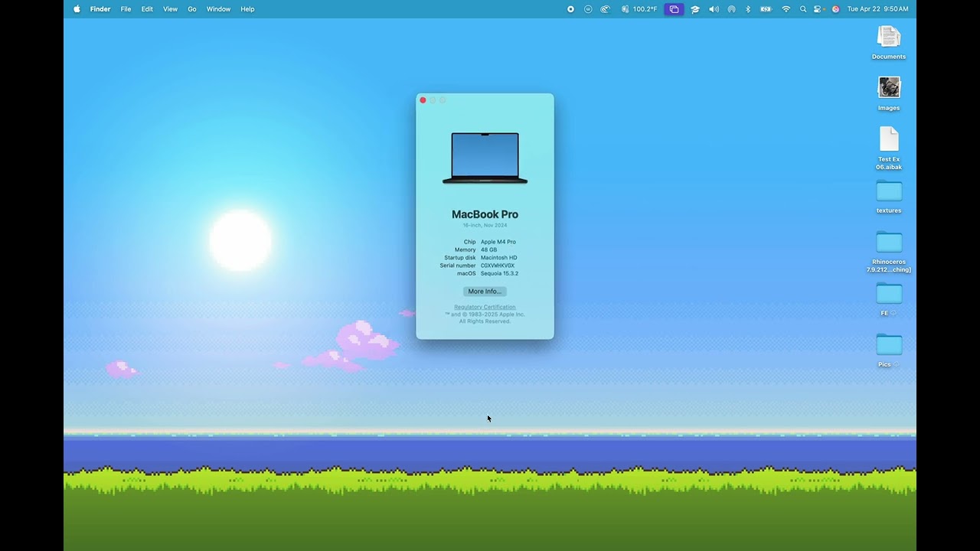Click the macOS version Sequoia 15.3.2
This screenshot has height=551, width=980.
(499, 273)
